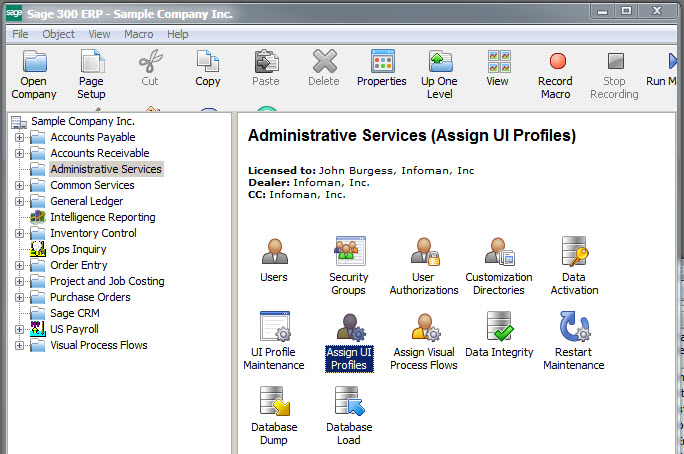
Task: Start Record Macro from toolbar
Action: pos(555,75)
